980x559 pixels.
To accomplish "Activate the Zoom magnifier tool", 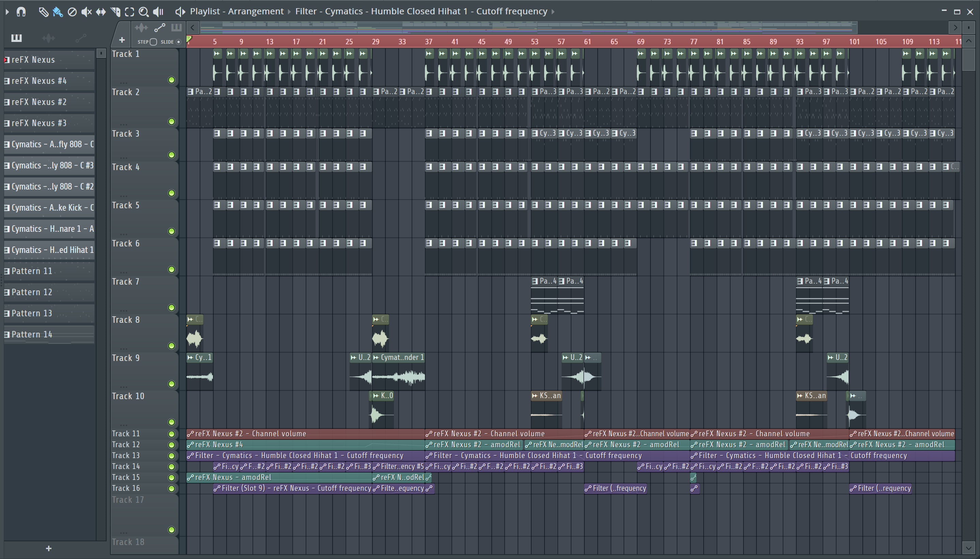I will pos(143,12).
